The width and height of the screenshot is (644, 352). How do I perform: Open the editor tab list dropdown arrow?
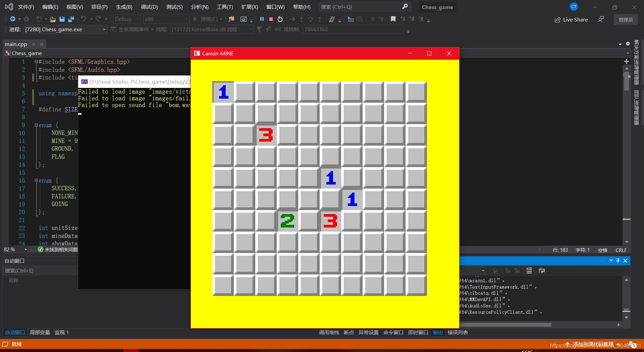(620, 44)
